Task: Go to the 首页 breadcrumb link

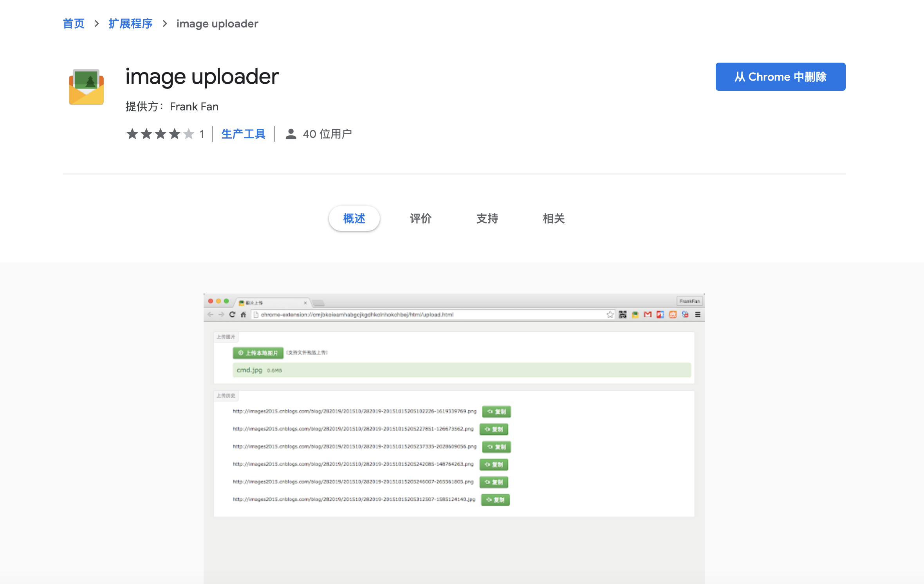Action: (x=74, y=23)
